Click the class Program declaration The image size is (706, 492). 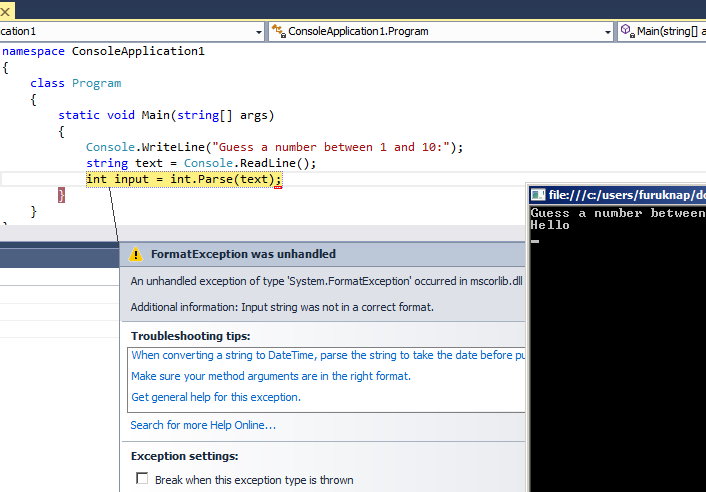76,83
